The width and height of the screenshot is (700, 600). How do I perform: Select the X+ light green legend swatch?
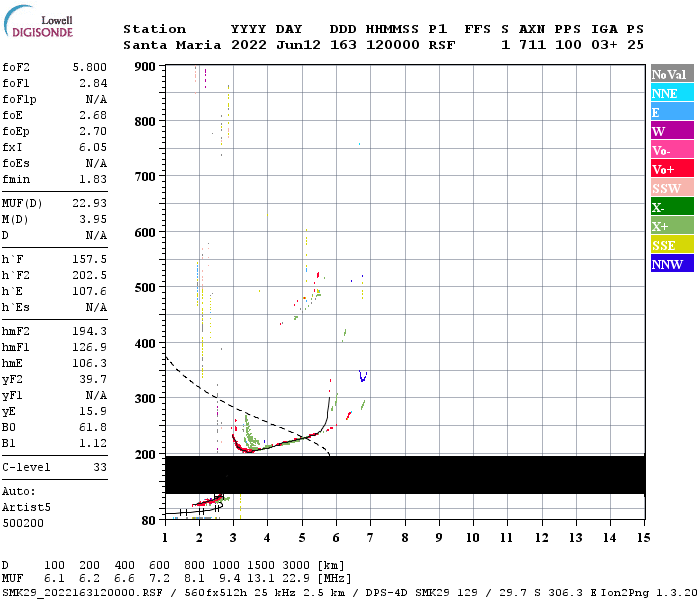(x=672, y=225)
